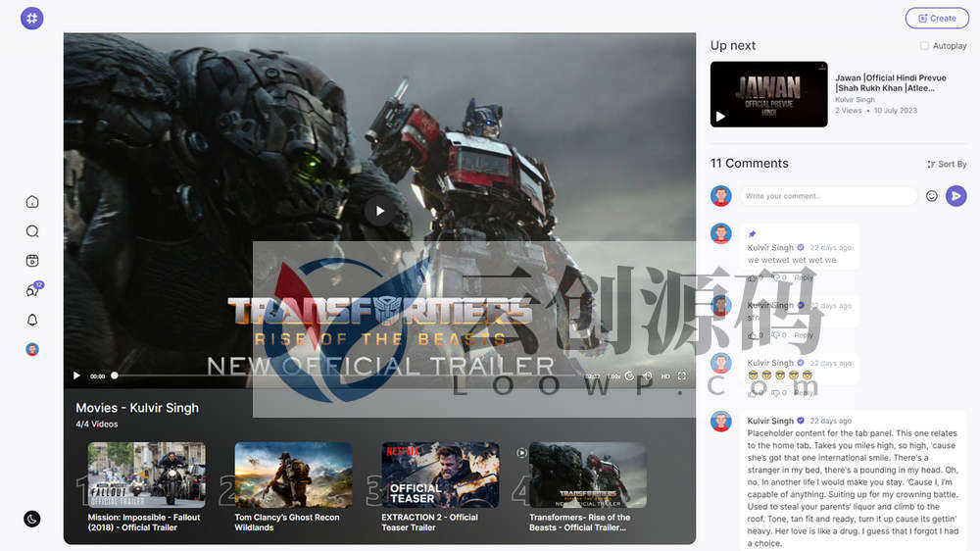Reply to the 'we wetwet wet' comment

pos(804,277)
